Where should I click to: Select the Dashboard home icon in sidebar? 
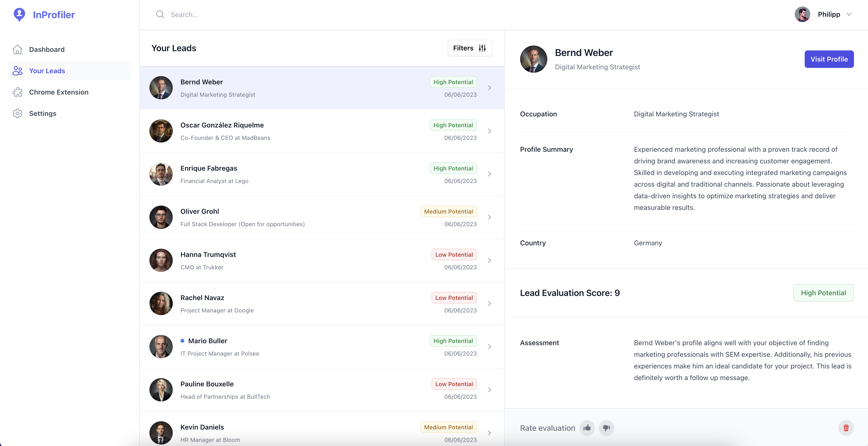[x=17, y=49]
